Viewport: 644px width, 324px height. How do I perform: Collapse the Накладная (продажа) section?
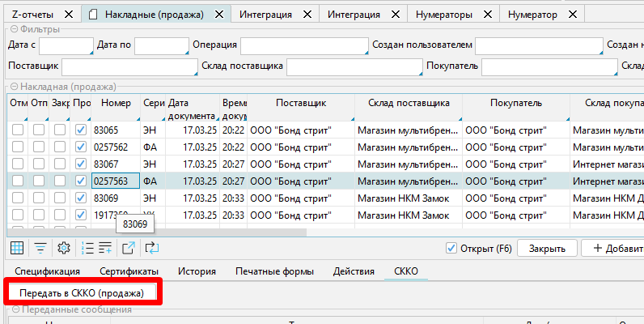pos(11,86)
